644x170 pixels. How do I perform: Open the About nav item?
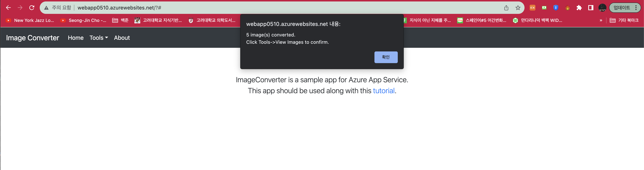click(x=122, y=38)
